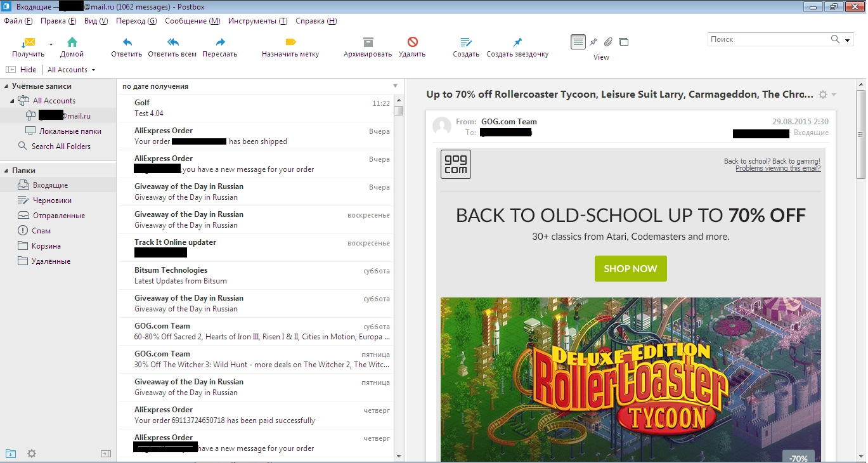Collapse the All Accounts tree node
Image resolution: width=868 pixels, height=463 pixels.
12,101
